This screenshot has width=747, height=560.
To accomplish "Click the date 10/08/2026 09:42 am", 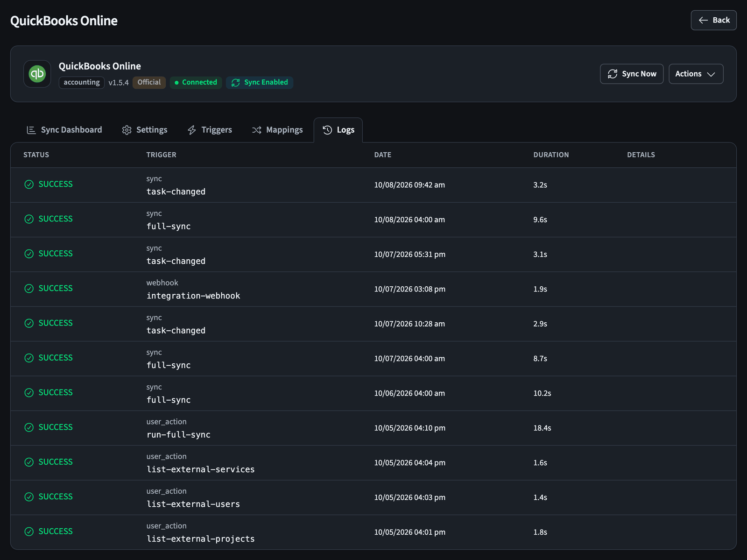I will pyautogui.click(x=409, y=185).
